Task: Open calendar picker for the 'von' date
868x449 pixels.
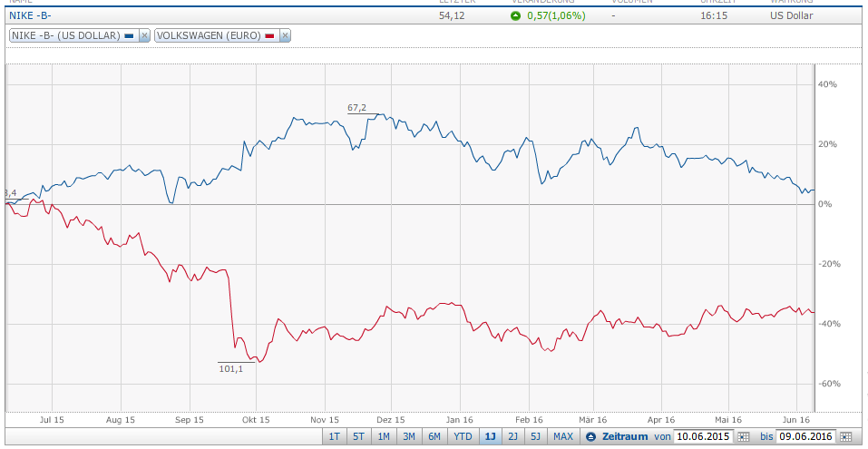Action: point(744,437)
